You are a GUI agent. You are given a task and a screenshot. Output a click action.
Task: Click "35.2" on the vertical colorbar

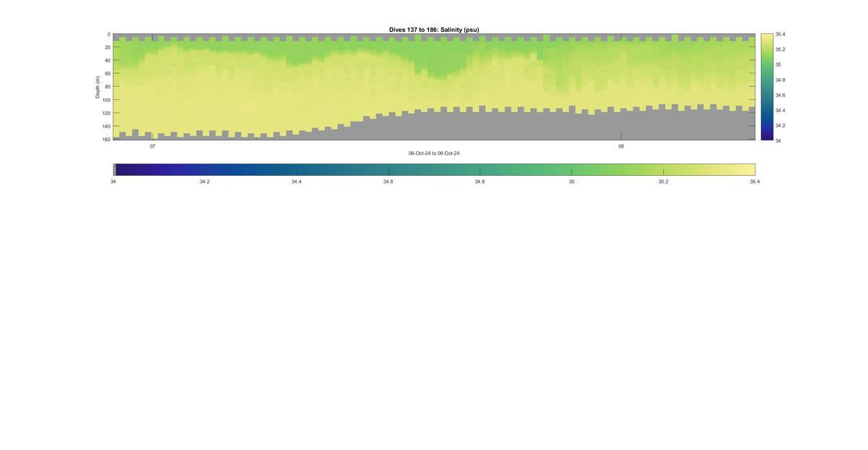[780, 49]
